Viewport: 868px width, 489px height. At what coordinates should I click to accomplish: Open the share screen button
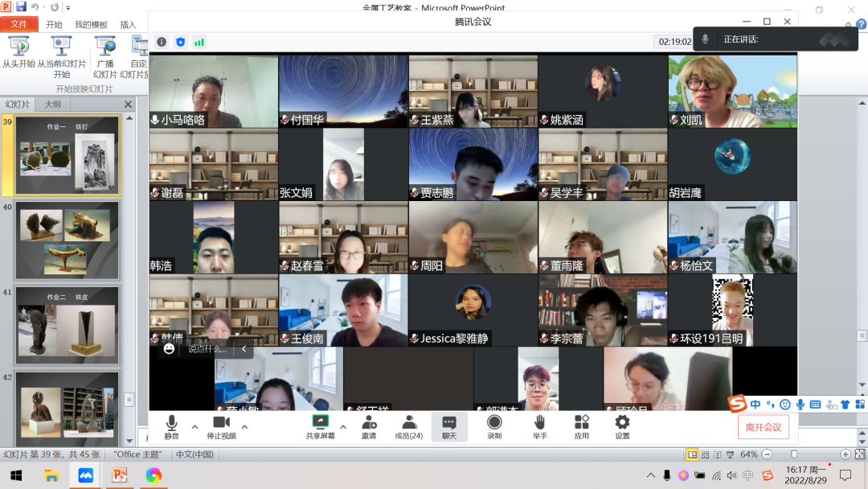coord(320,427)
